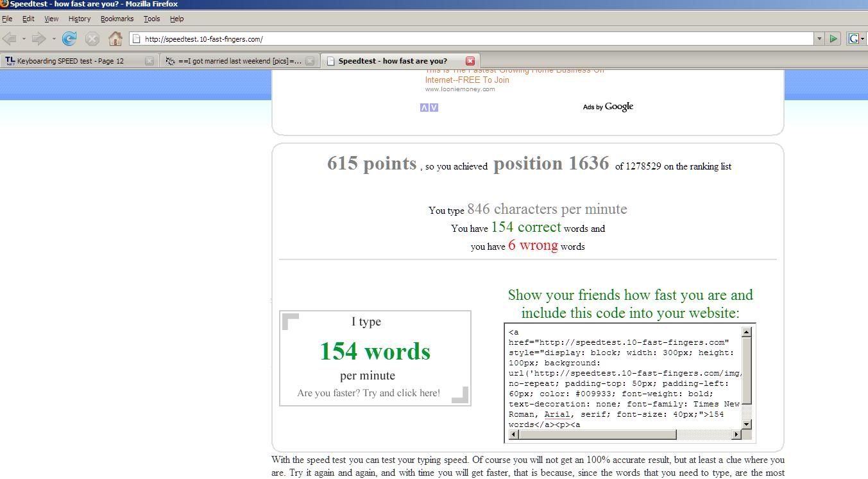Click the 'position 1636' ranking text
This screenshot has width=868, height=479.
point(551,163)
